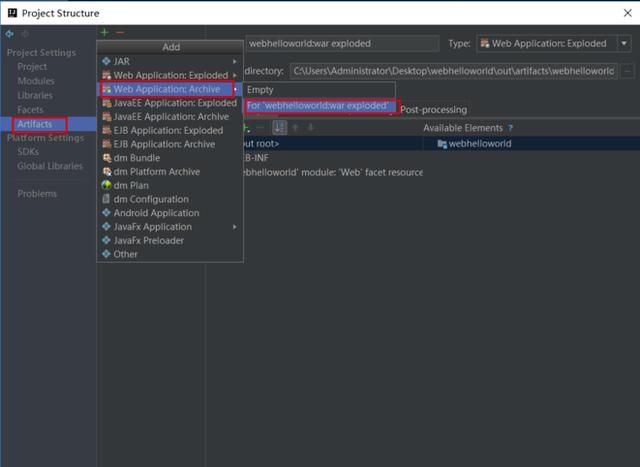Click the green plus Add artifact icon
The image size is (640, 467).
coord(104,32)
